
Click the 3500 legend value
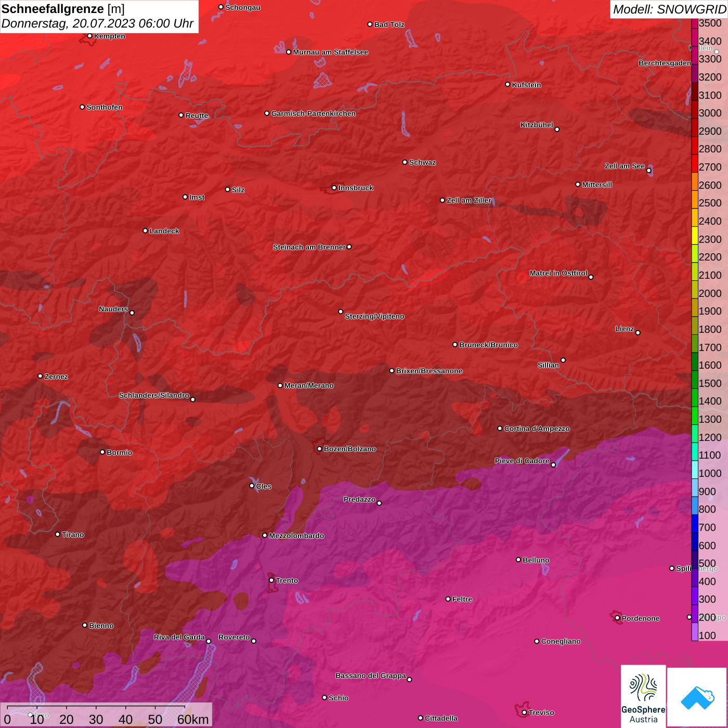[710, 23]
